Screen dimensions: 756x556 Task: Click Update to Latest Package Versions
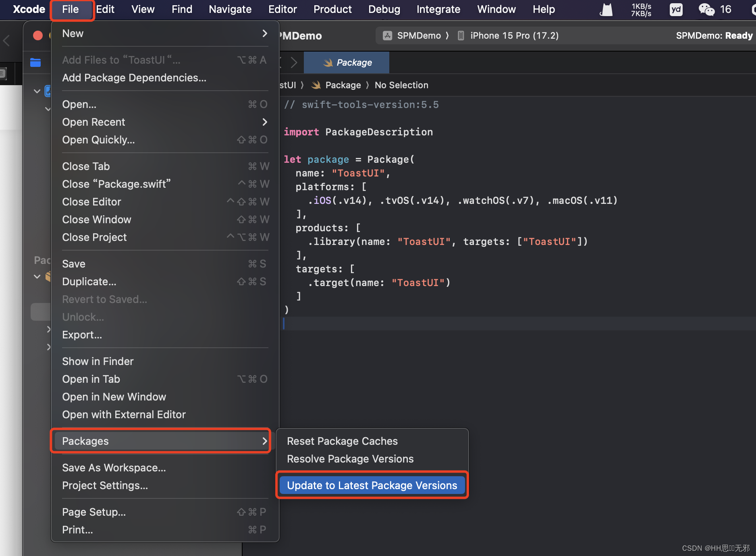[372, 485]
